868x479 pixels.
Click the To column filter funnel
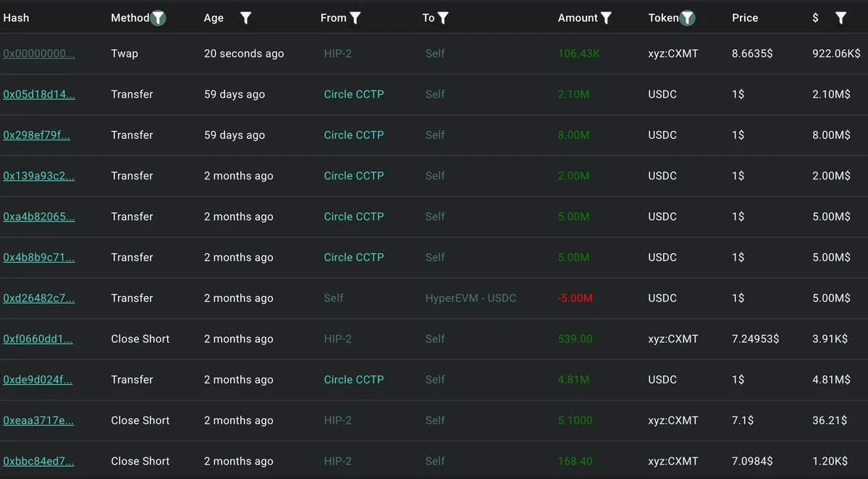pyautogui.click(x=443, y=18)
